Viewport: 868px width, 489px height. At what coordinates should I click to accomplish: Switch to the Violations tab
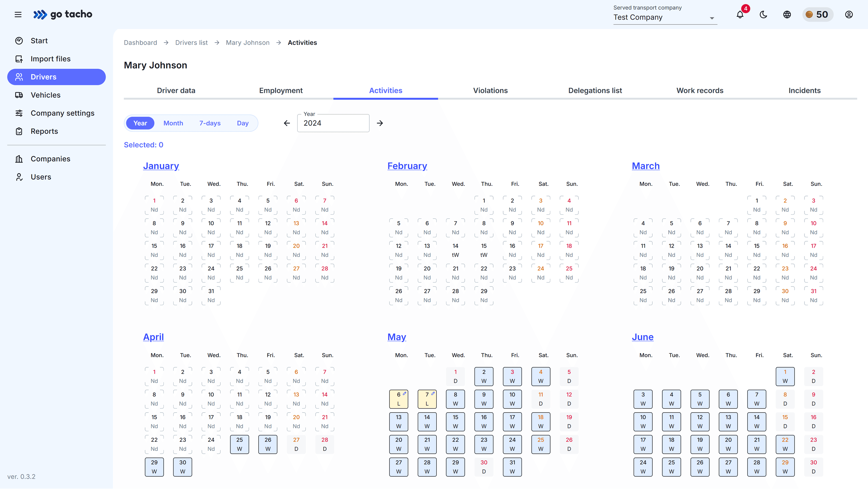tap(490, 90)
